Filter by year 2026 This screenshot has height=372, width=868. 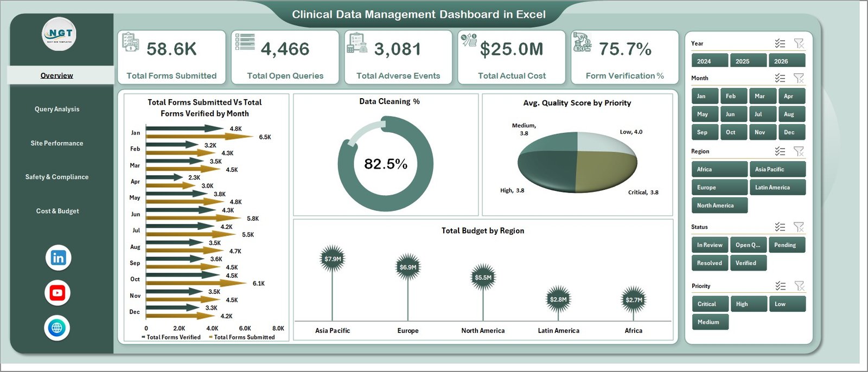(787, 61)
